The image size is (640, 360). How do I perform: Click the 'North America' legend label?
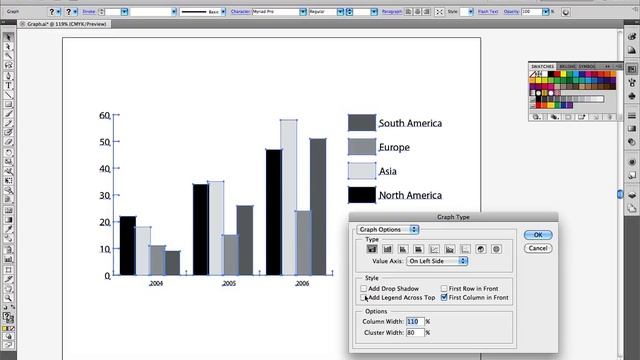click(410, 196)
